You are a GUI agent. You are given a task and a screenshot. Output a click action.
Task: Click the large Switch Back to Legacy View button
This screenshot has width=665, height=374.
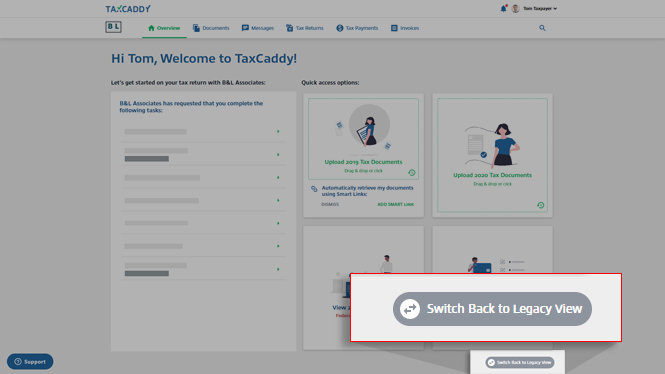[492, 309]
